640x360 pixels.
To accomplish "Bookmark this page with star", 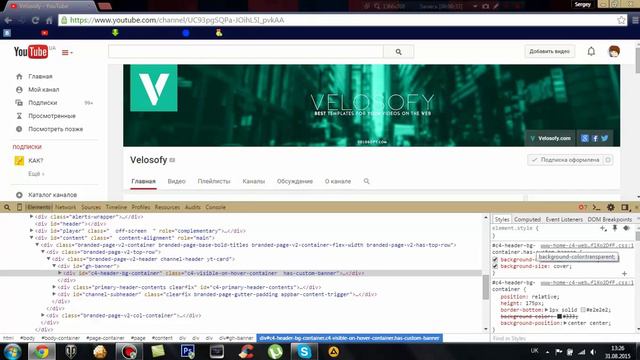I will [x=621, y=20].
